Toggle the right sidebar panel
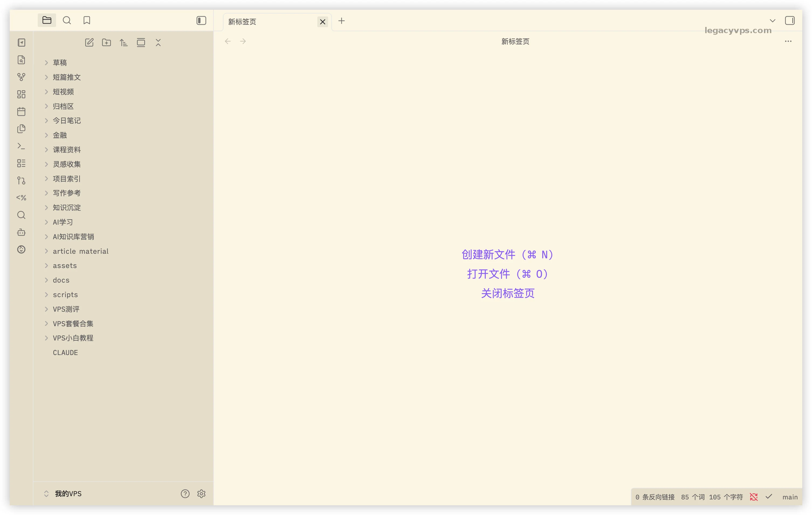This screenshot has height=515, width=812. 790,20
